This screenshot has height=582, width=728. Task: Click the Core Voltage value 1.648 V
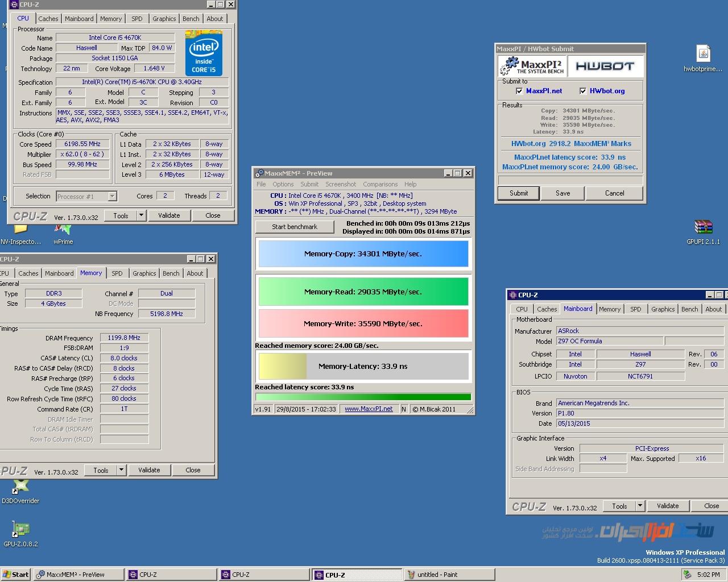(x=154, y=68)
